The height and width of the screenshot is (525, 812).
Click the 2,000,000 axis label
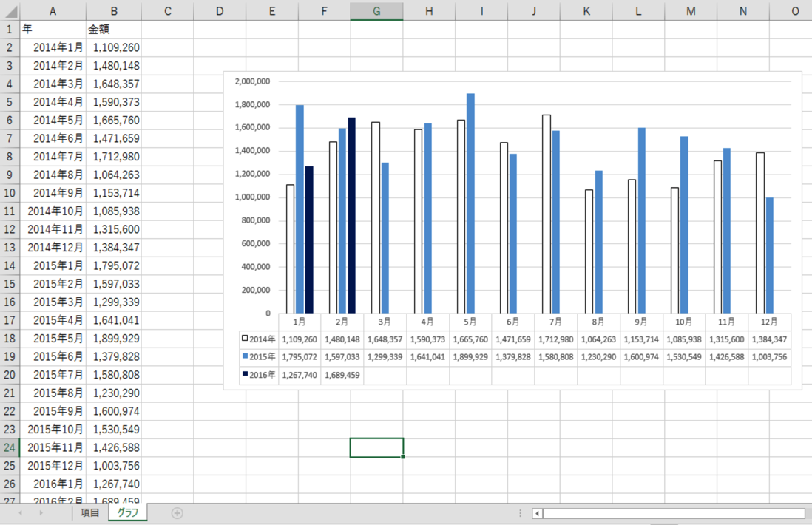253,81
